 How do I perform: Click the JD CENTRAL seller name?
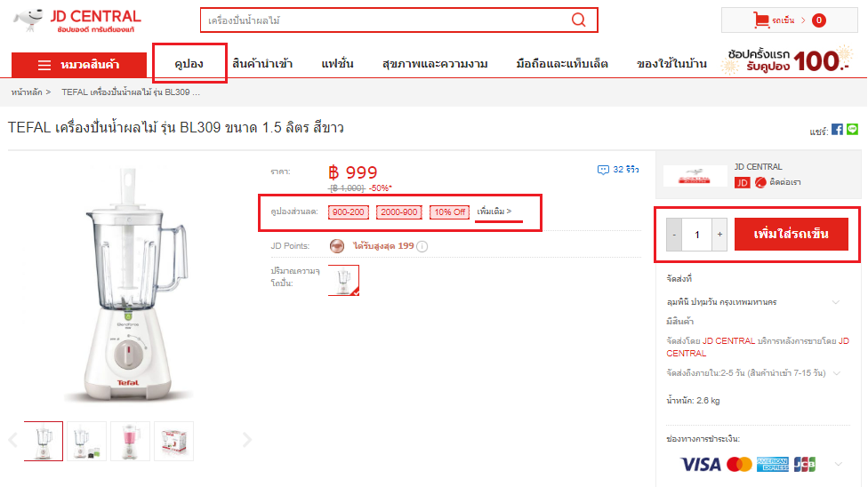pyautogui.click(x=759, y=166)
